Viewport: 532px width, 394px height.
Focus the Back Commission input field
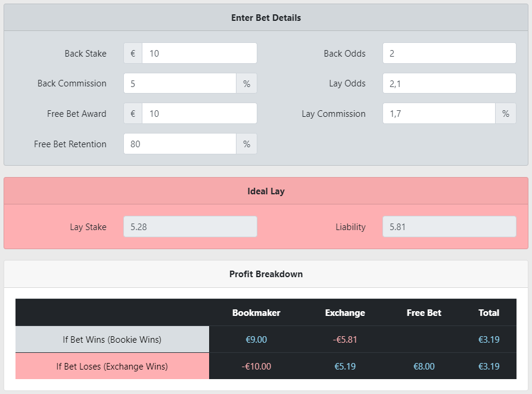[x=180, y=83]
